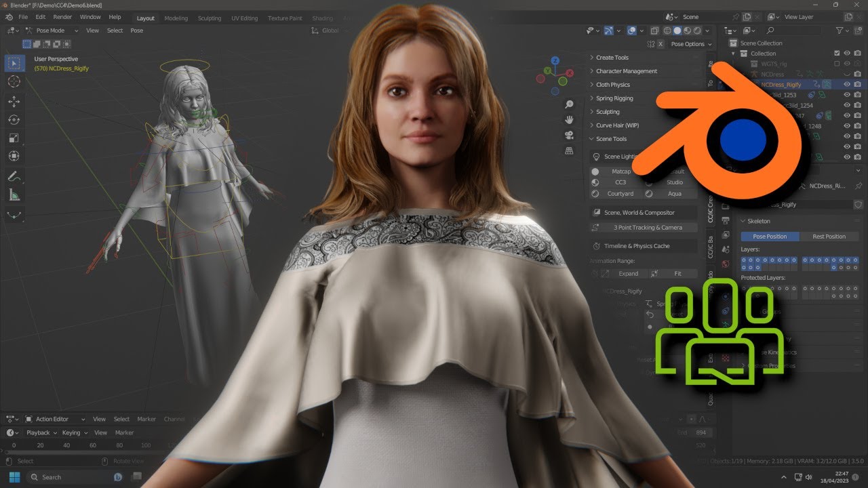Open the Pose Options dropdown

pyautogui.click(x=691, y=44)
